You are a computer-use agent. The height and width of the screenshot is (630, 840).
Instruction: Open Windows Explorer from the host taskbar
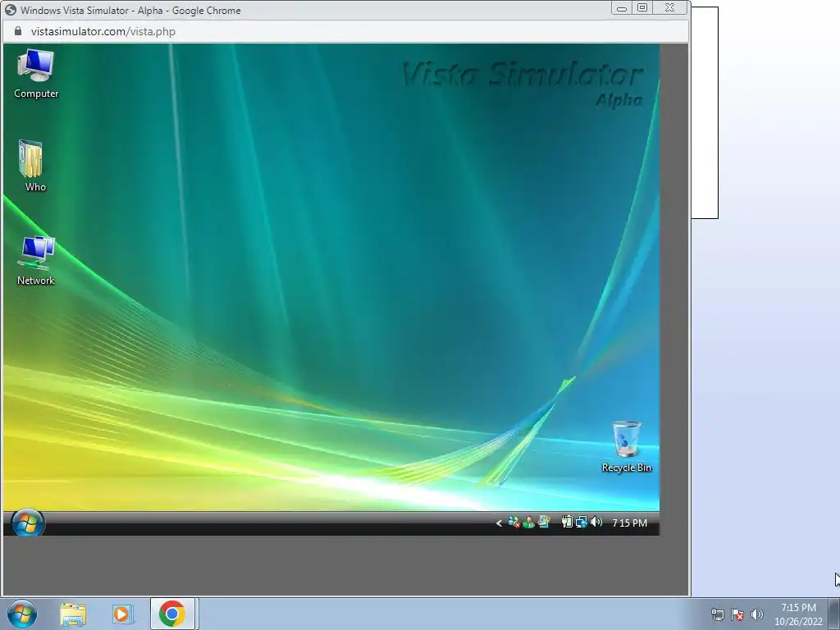pyautogui.click(x=73, y=614)
